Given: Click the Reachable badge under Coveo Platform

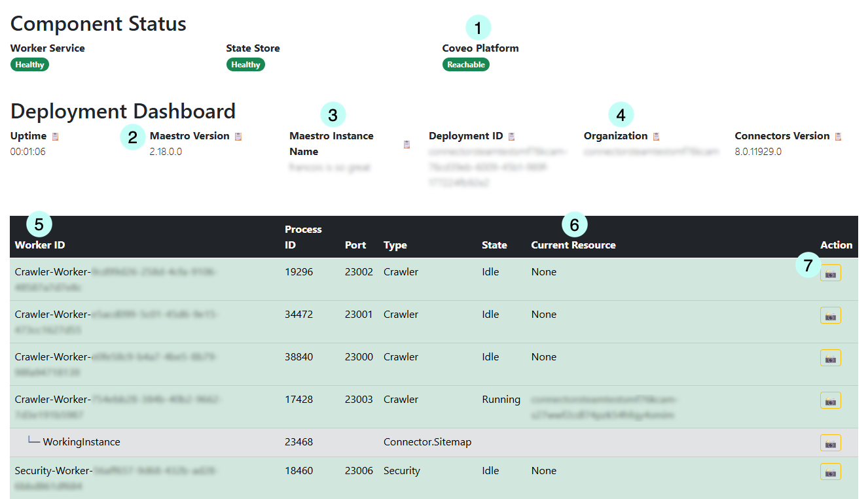Looking at the screenshot, I should (466, 64).
